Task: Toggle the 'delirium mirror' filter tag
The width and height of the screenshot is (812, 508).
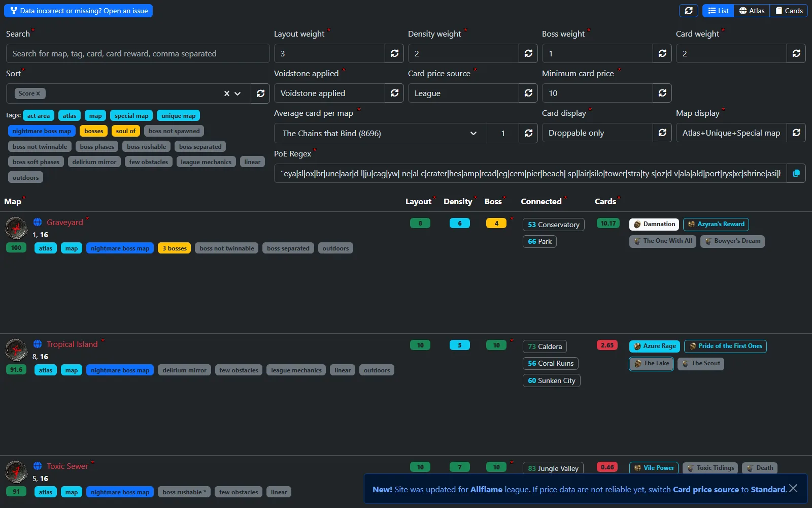Action: point(94,162)
